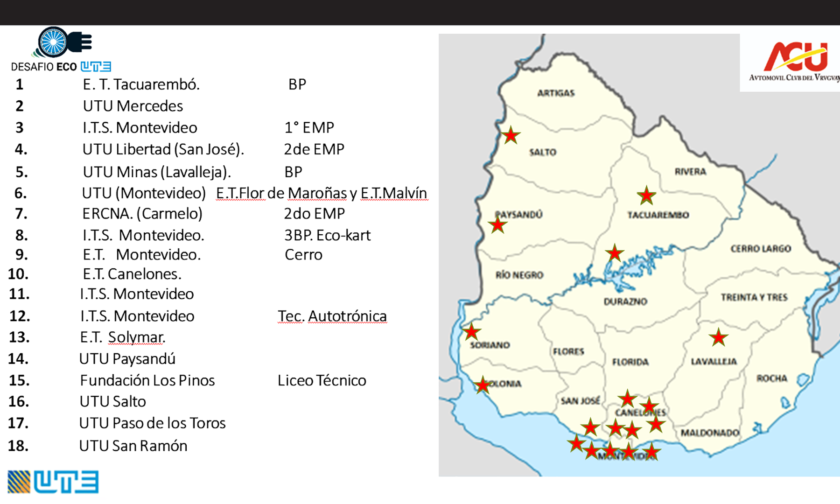Click the SAN JOSÉ label on map
This screenshot has width=840, height=504.
pos(580,401)
